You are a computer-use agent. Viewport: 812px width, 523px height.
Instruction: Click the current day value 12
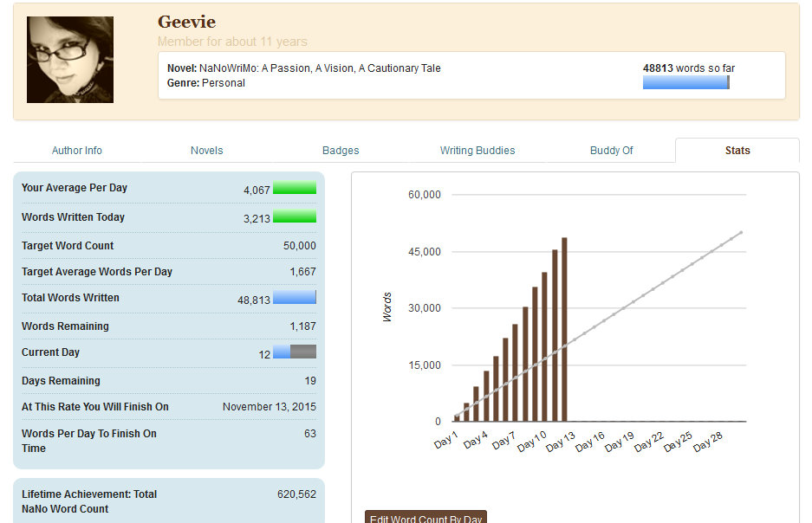(264, 355)
